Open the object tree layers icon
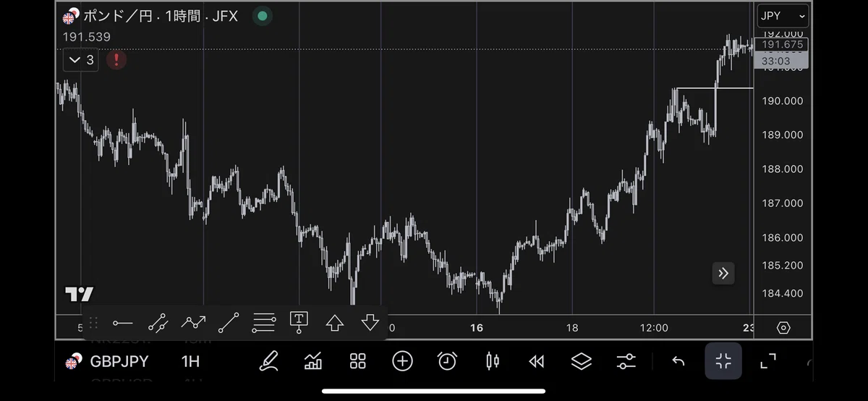Image resolution: width=868 pixels, height=401 pixels. tap(582, 360)
